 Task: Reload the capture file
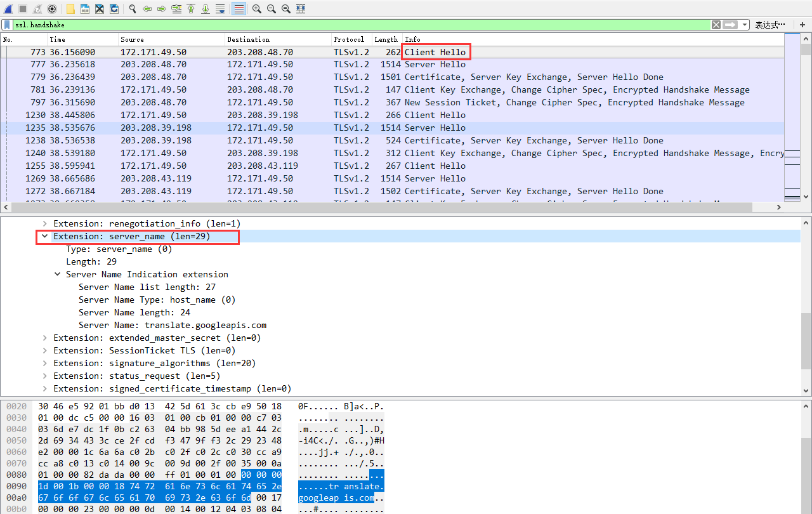pyautogui.click(x=114, y=9)
